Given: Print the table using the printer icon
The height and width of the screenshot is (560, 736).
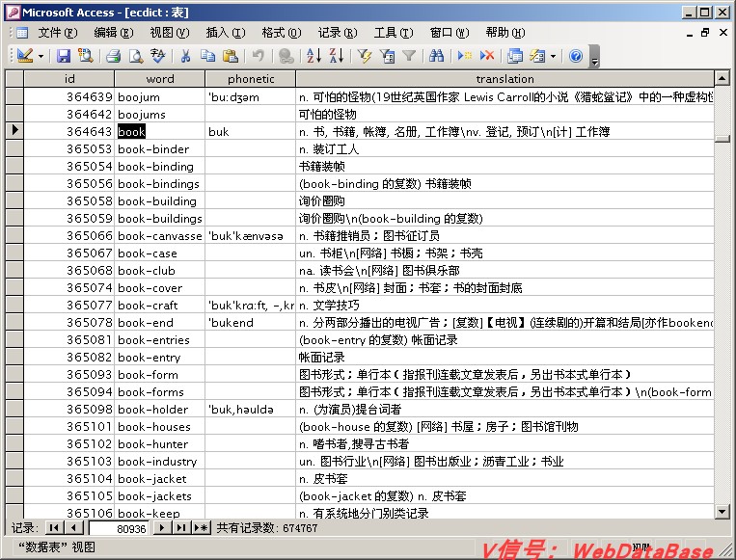Looking at the screenshot, I should [x=113, y=56].
